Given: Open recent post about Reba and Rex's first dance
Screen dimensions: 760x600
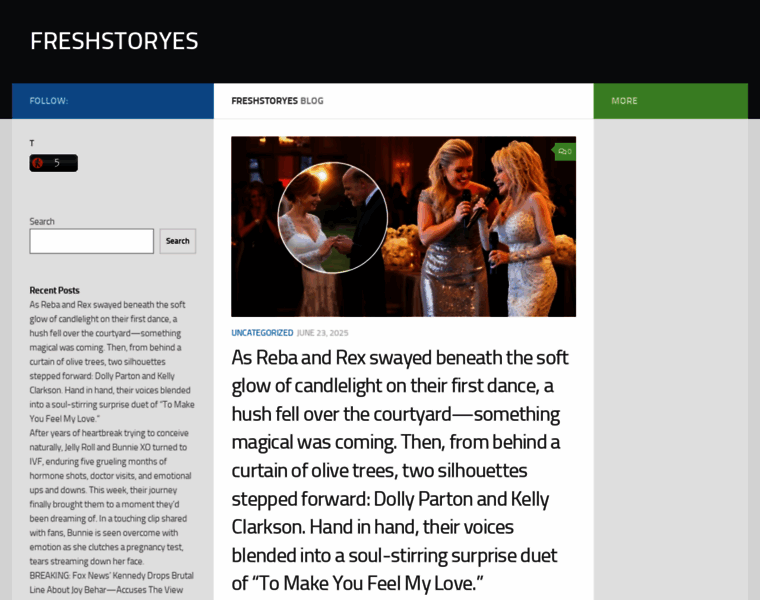Looking at the screenshot, I should click(111, 362).
